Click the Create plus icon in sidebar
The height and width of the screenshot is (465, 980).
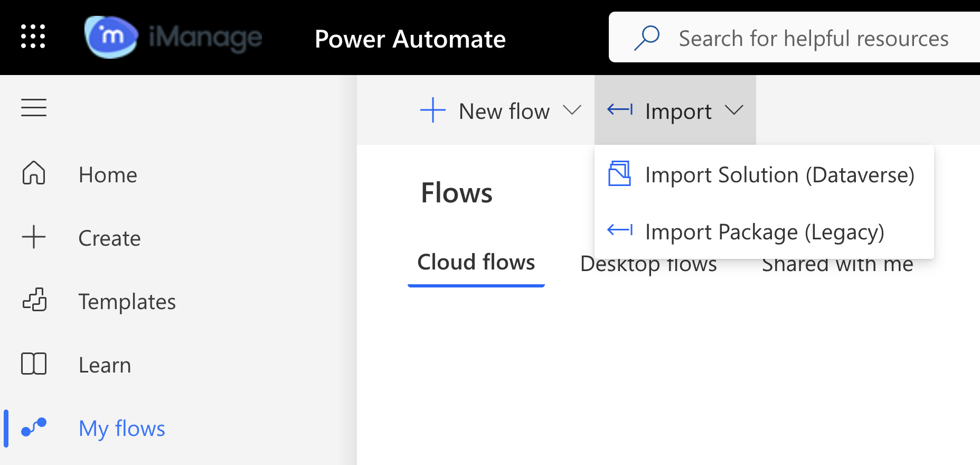pyautogui.click(x=34, y=237)
